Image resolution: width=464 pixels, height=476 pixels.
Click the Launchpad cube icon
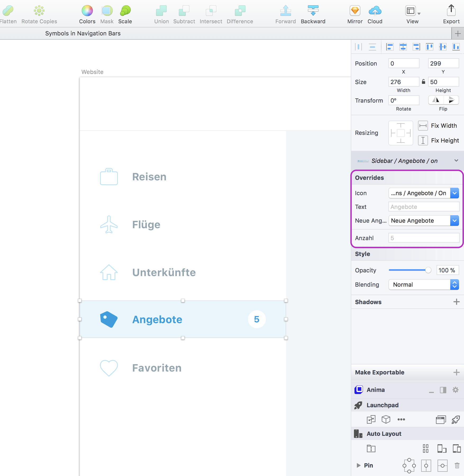386,419
